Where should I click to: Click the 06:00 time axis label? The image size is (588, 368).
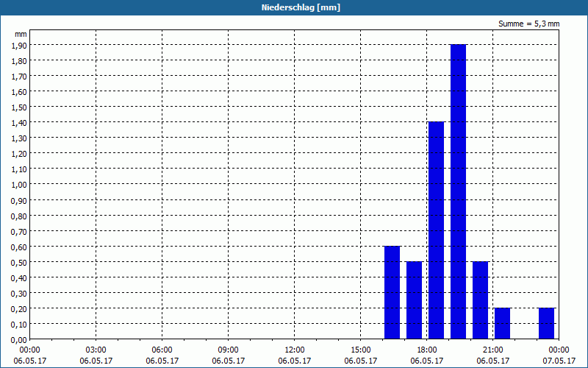click(162, 350)
